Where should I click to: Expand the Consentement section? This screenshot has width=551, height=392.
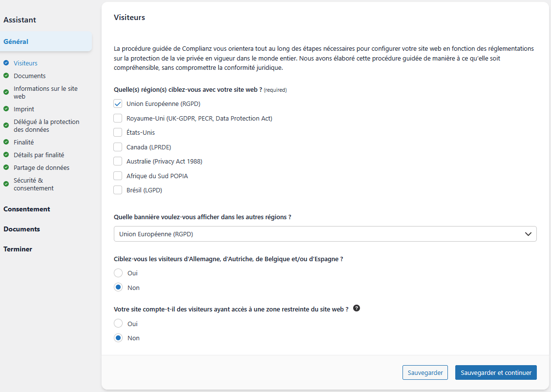pos(27,209)
